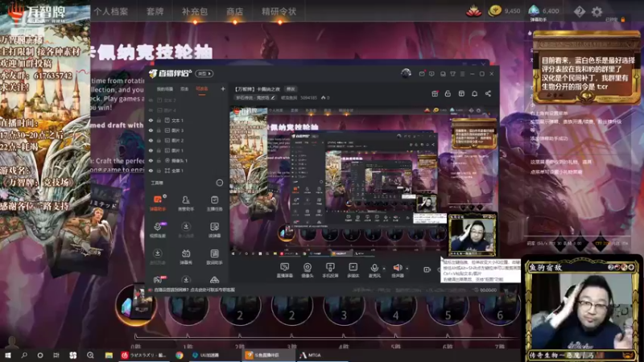Open Chrome from the taskbar
The height and width of the screenshot is (362, 644).
[179, 355]
